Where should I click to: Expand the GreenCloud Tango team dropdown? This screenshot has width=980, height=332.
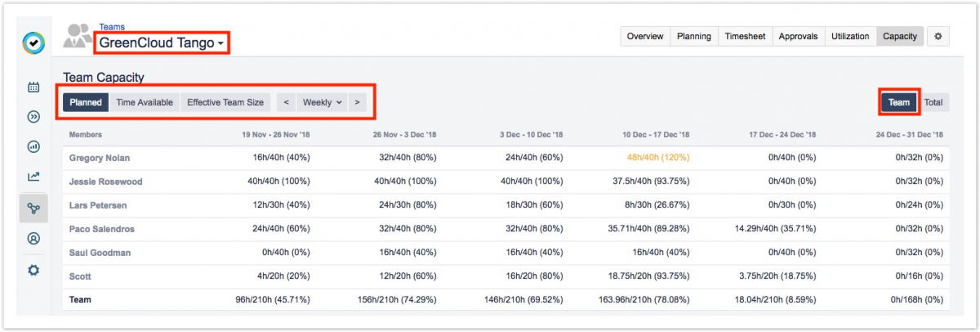pos(162,43)
